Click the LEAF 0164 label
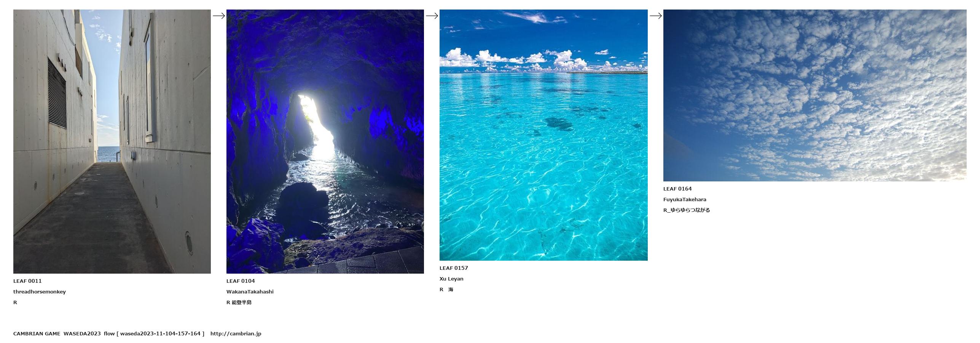The width and height of the screenshot is (980, 343). click(x=677, y=189)
